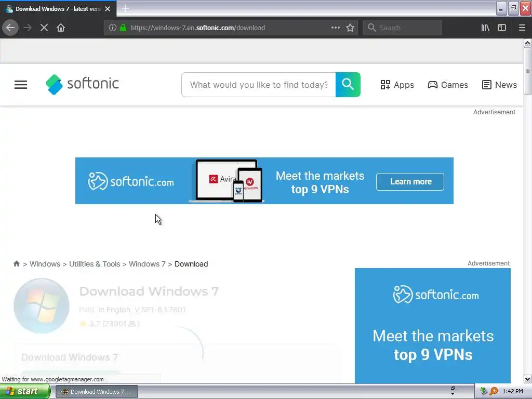Select Download Windows 7 taskbar item
Image resolution: width=532 pixels, height=399 pixels.
(x=97, y=392)
